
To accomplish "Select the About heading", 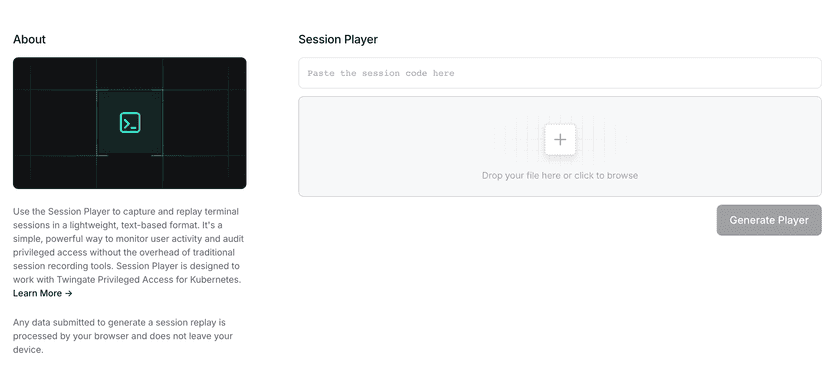I will point(29,39).
